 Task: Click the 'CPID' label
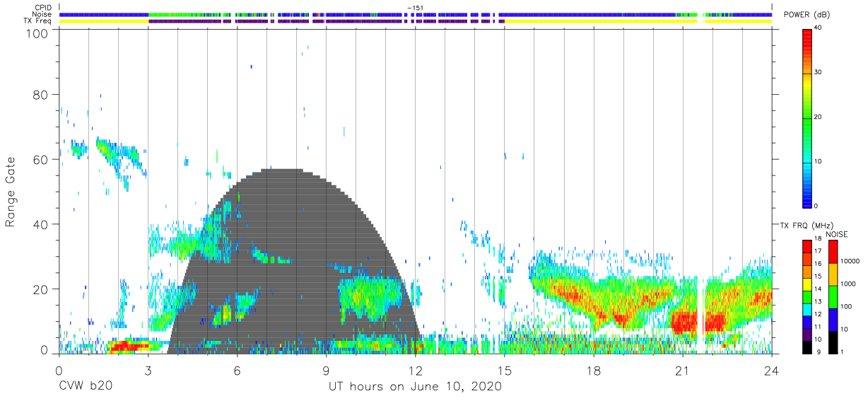pos(44,8)
